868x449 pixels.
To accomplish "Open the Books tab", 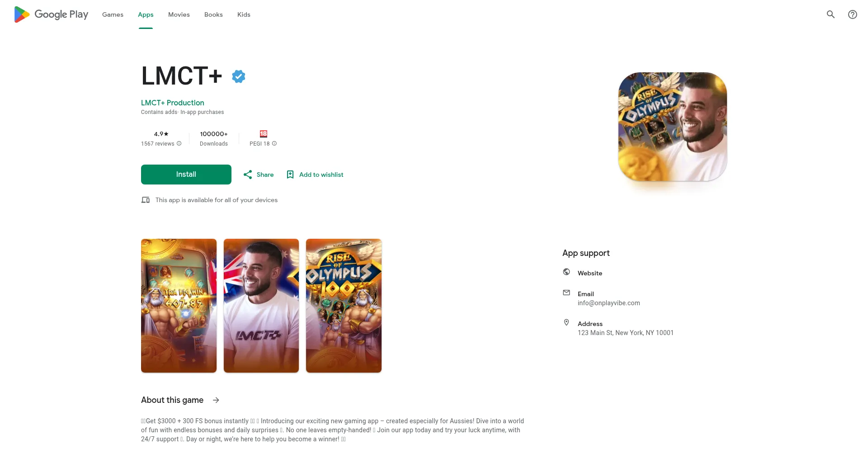I will coord(213,14).
